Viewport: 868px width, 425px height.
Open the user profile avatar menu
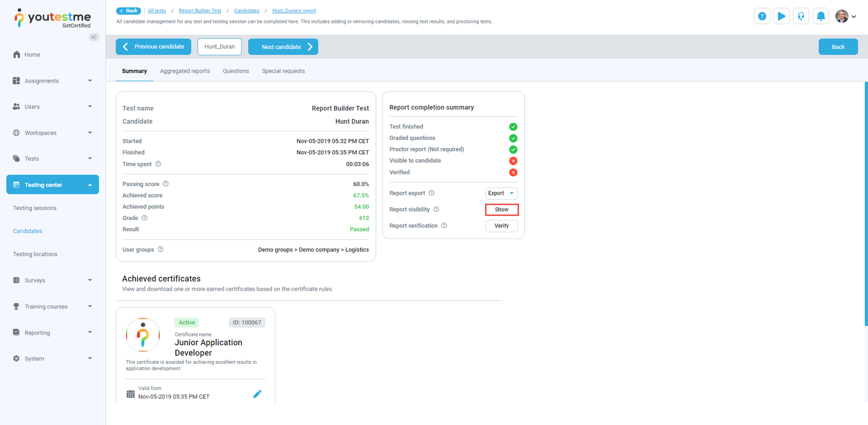845,16
